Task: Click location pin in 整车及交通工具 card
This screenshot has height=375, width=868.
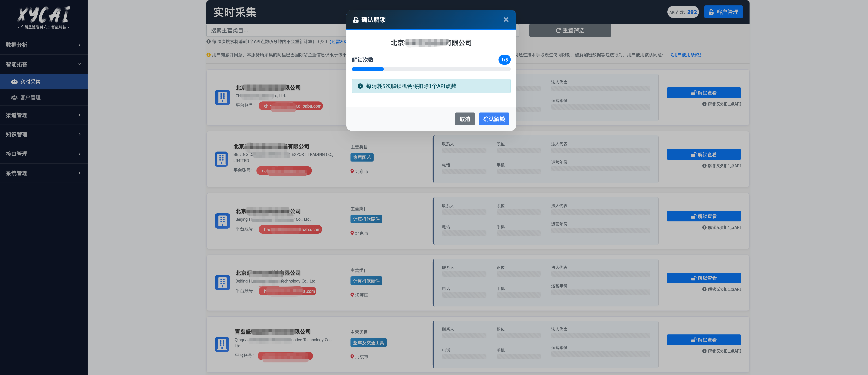Action: (x=352, y=357)
